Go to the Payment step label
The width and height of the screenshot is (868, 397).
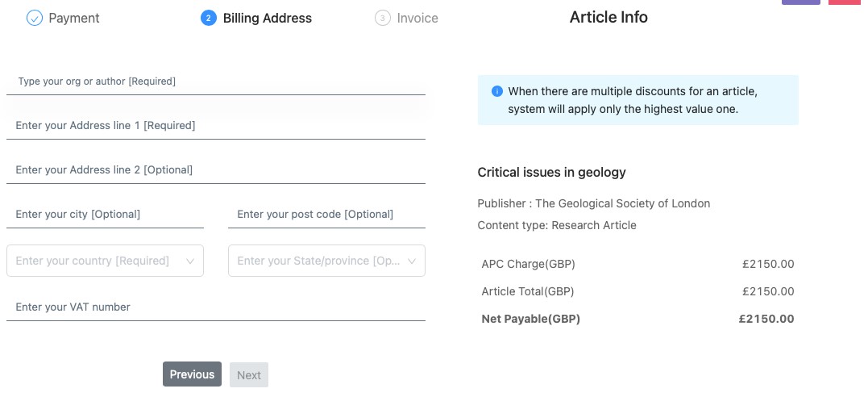74,18
